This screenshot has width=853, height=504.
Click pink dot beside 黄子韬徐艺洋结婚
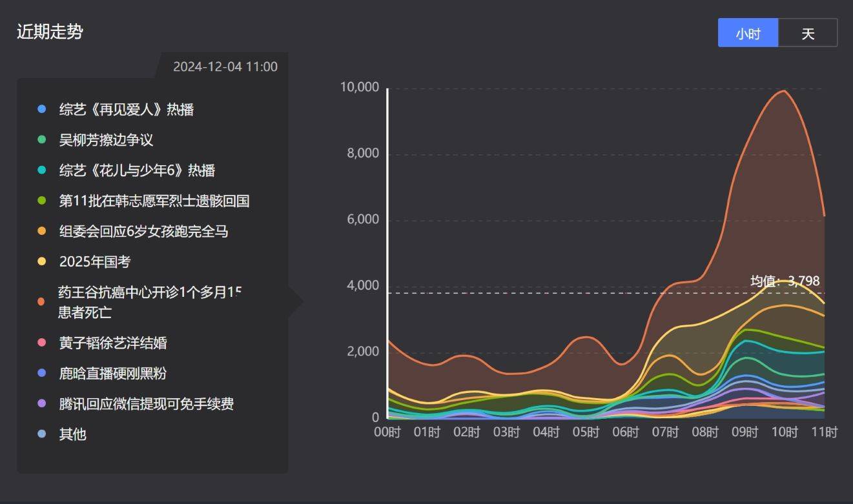42,343
